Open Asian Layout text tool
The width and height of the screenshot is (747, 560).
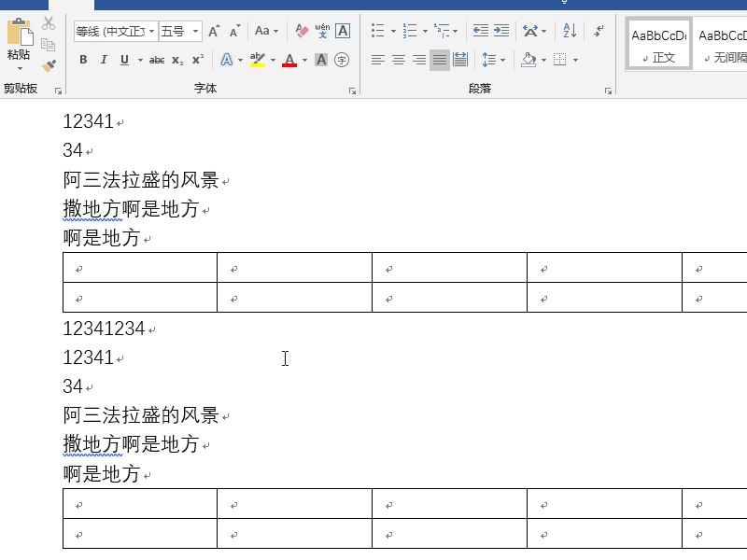pos(529,31)
